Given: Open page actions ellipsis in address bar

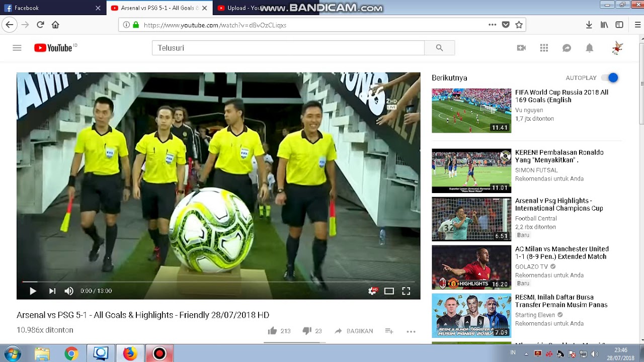Looking at the screenshot, I should 492,25.
